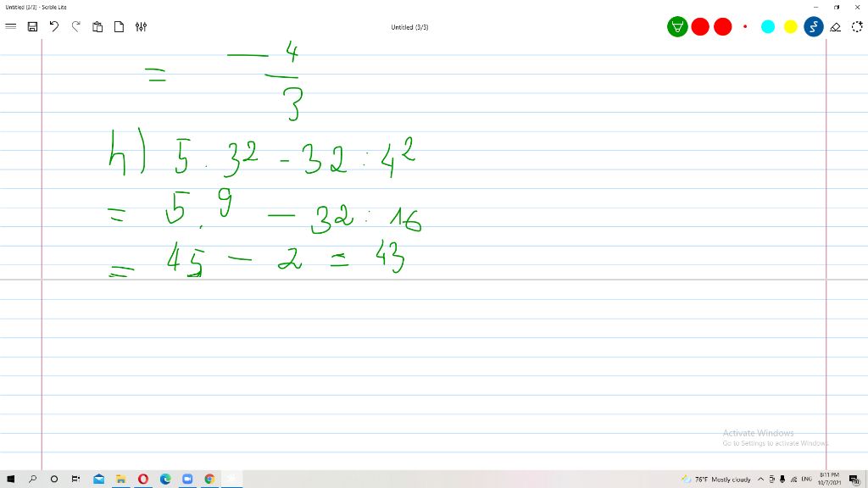868x488 pixels.
Task: Switch to Microsoft Edge in the taskbar
Action: (165, 480)
